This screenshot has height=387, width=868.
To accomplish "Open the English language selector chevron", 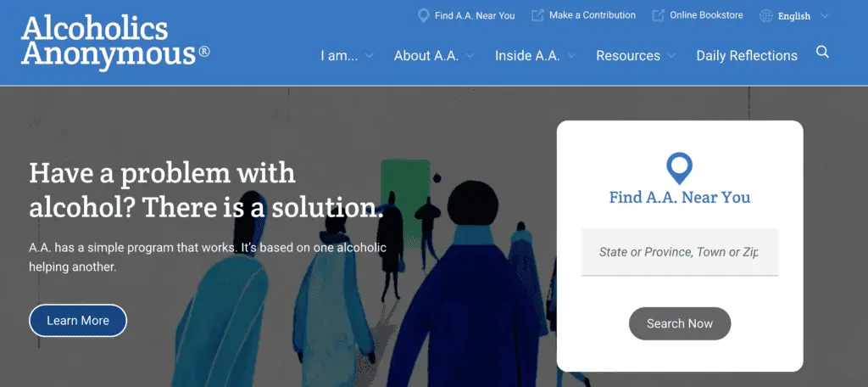I will (824, 16).
